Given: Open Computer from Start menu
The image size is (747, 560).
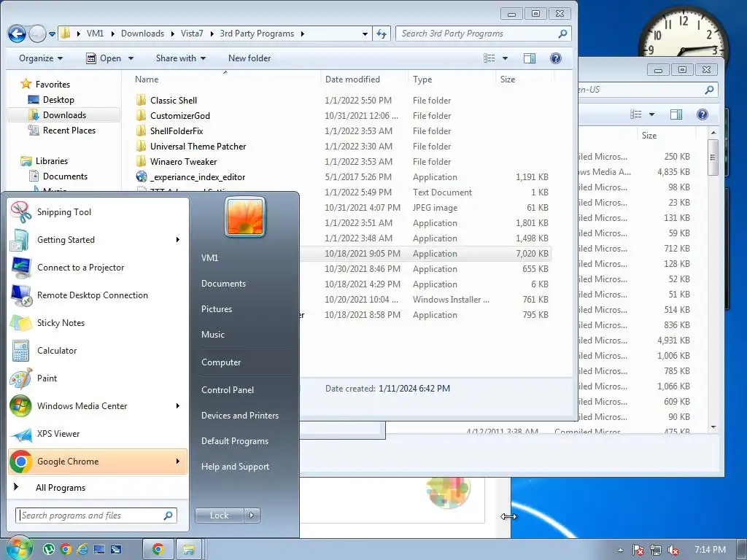Looking at the screenshot, I should 221,362.
